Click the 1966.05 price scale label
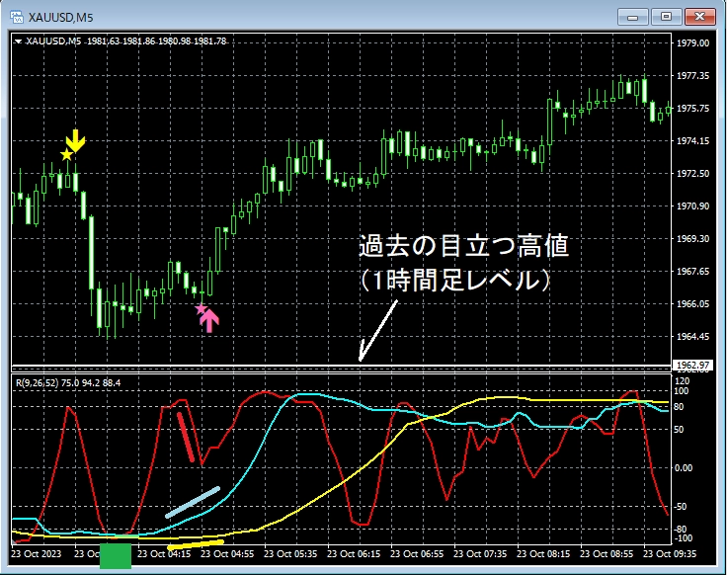 [x=692, y=303]
